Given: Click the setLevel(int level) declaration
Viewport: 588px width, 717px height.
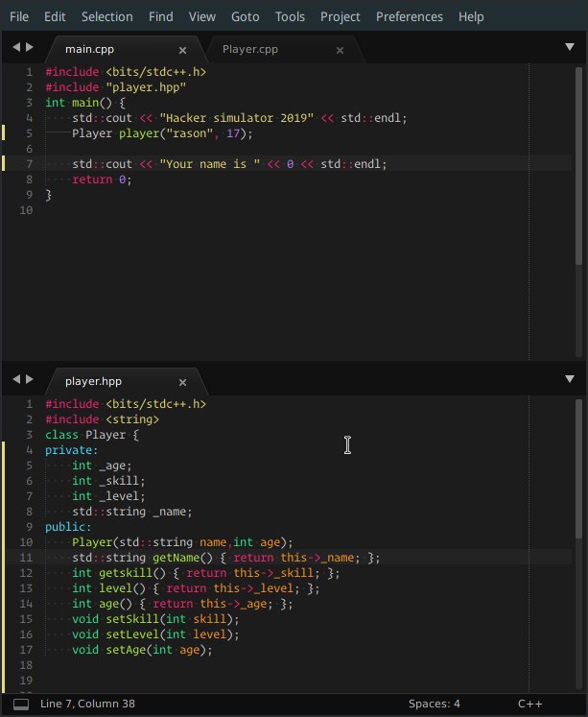Looking at the screenshot, I should click(x=155, y=634).
